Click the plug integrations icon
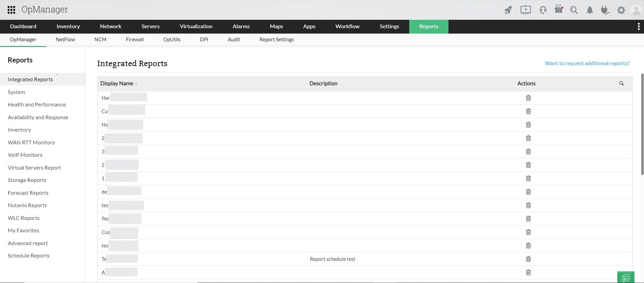Screen dimensions: 644x283 (x=605, y=10)
